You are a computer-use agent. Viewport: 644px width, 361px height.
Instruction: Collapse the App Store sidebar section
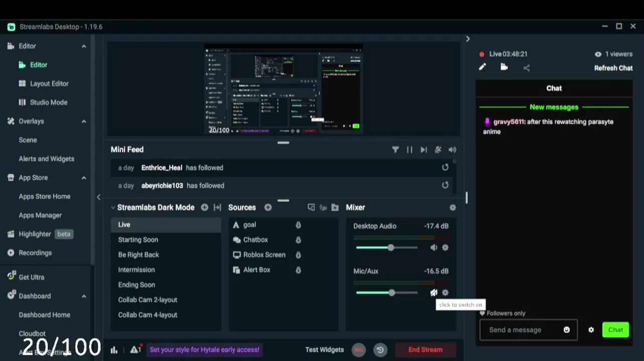point(84,178)
